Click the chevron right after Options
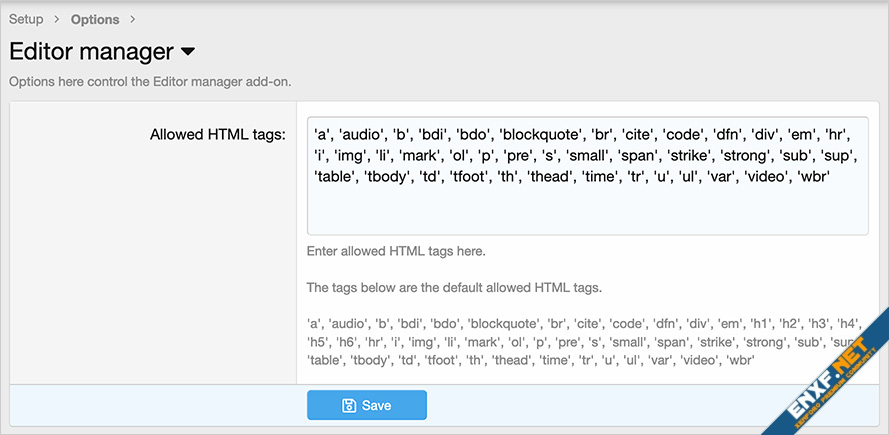889x435 pixels. click(x=133, y=19)
